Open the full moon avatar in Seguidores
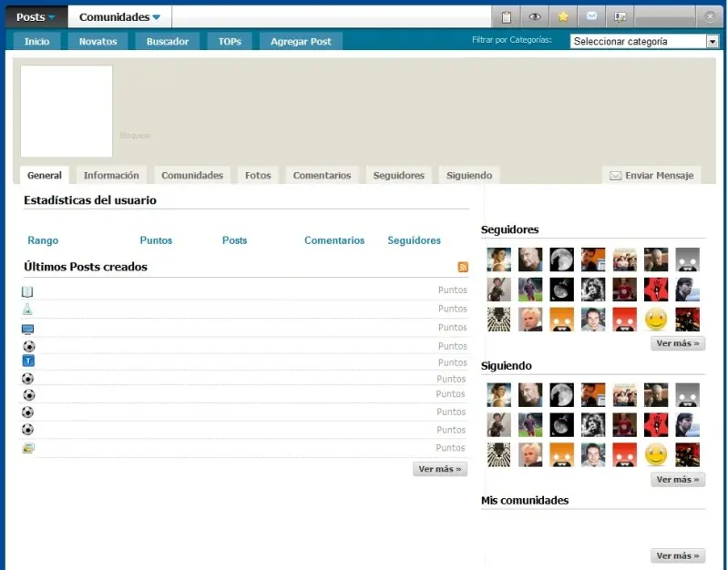Image resolution: width=728 pixels, height=570 pixels. click(562, 260)
